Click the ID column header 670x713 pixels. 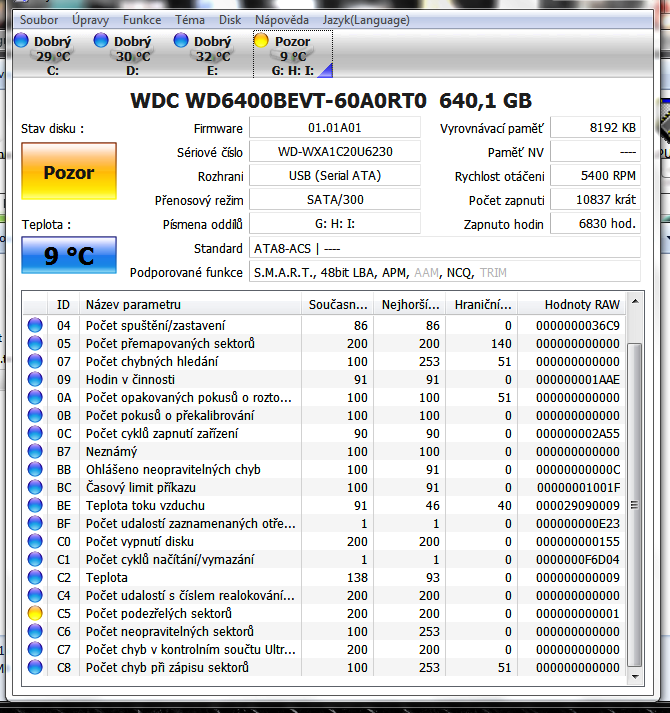[x=63, y=304]
